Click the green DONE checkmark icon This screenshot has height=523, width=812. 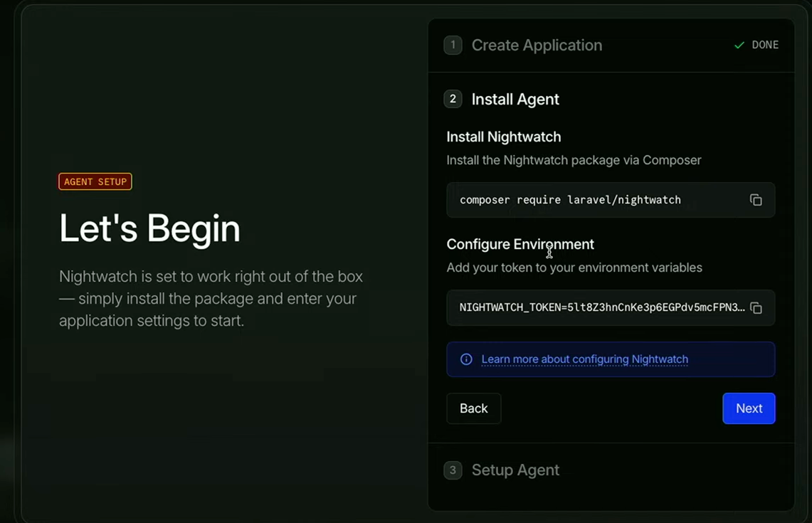point(739,45)
